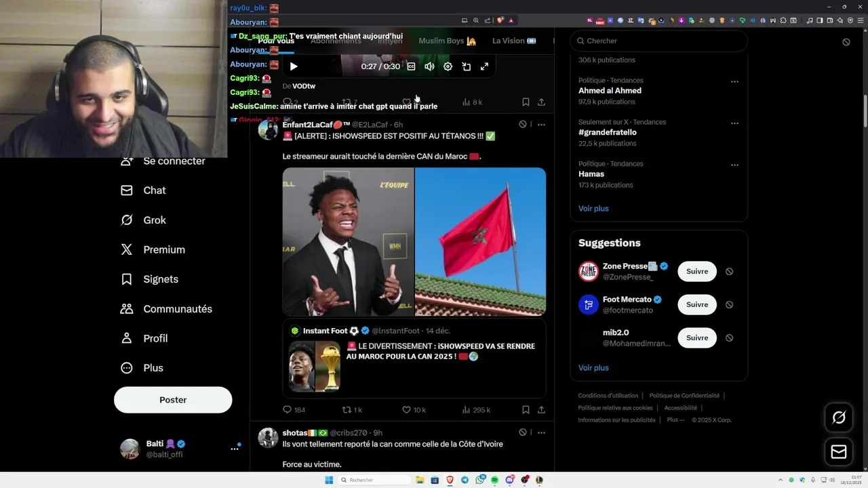The image size is (868, 488).
Task: Open account options dots beside Balti
Action: tap(235, 448)
